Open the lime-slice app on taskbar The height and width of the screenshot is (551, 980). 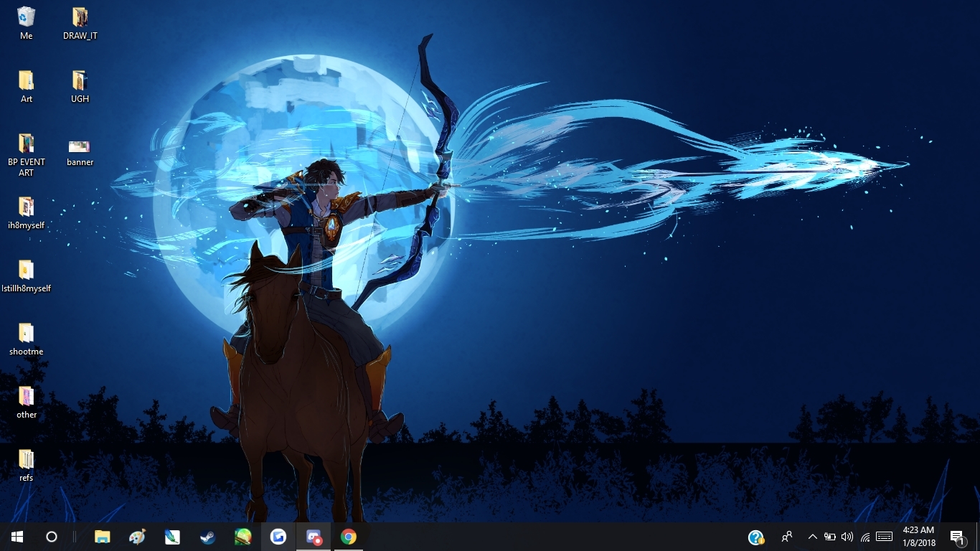point(242,537)
